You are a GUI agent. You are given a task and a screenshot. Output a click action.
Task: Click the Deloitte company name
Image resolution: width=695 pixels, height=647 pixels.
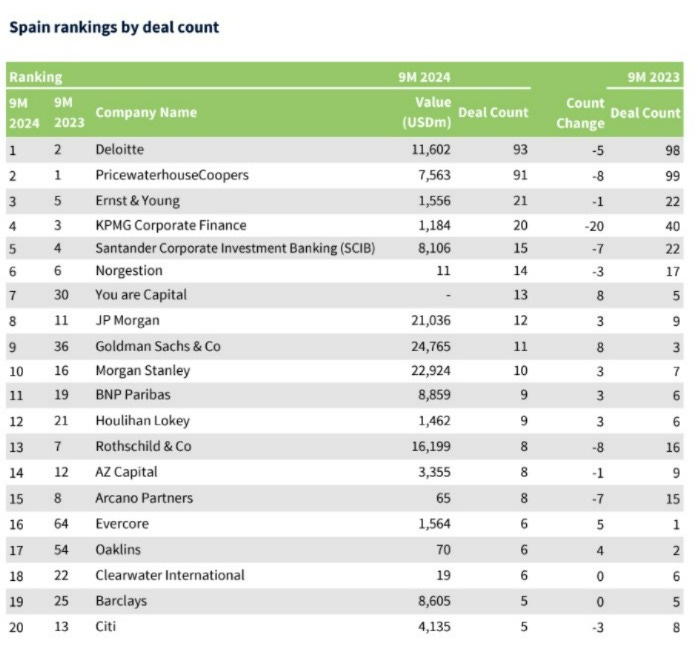tap(120, 150)
